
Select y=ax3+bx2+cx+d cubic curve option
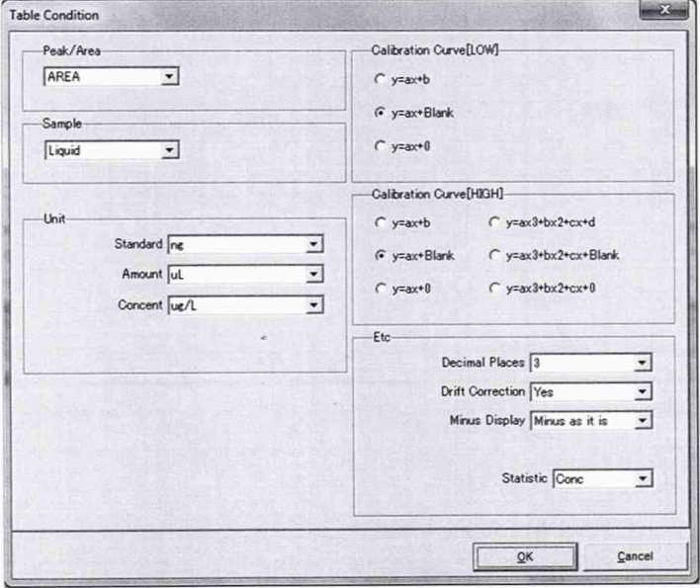pos(495,223)
